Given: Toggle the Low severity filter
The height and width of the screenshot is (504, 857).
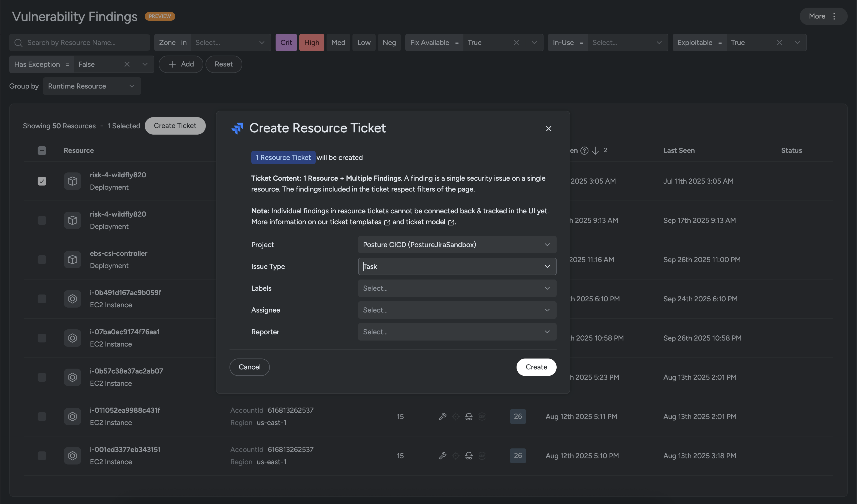Looking at the screenshot, I should click(364, 42).
